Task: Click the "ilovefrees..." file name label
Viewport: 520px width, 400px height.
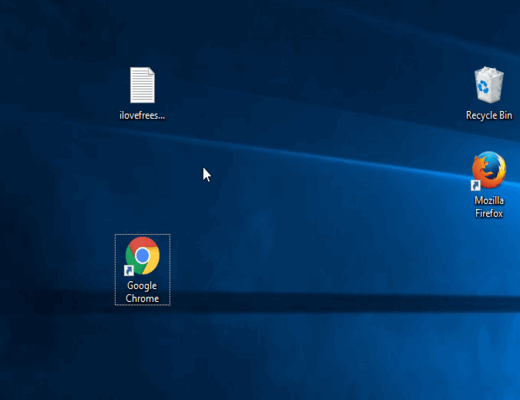Action: tap(142, 115)
